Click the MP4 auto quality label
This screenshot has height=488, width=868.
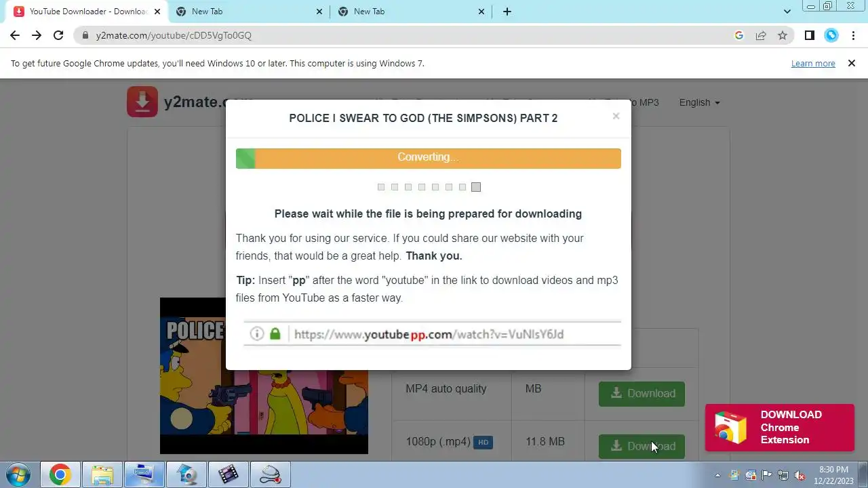coord(446,388)
